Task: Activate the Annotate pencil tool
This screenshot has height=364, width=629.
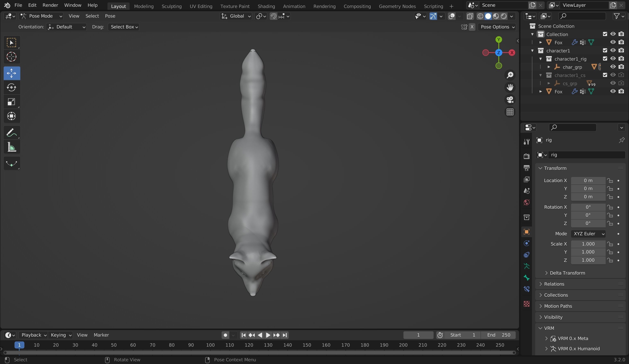Action: pos(11,133)
